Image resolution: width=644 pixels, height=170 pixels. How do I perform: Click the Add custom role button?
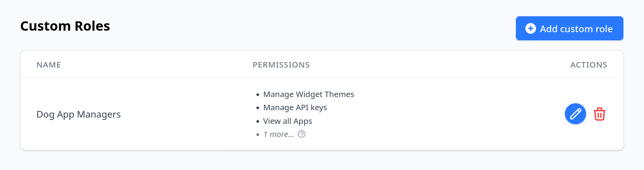[569, 28]
